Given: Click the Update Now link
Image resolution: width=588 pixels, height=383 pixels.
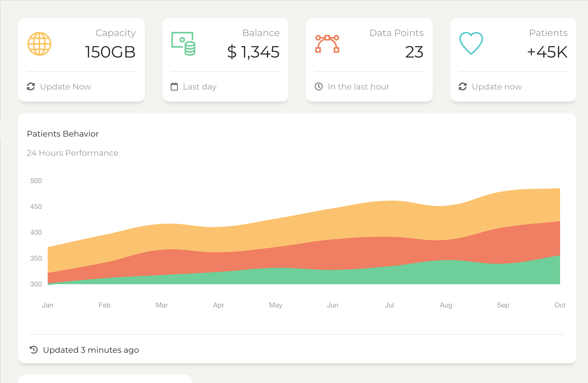Looking at the screenshot, I should (x=65, y=87).
